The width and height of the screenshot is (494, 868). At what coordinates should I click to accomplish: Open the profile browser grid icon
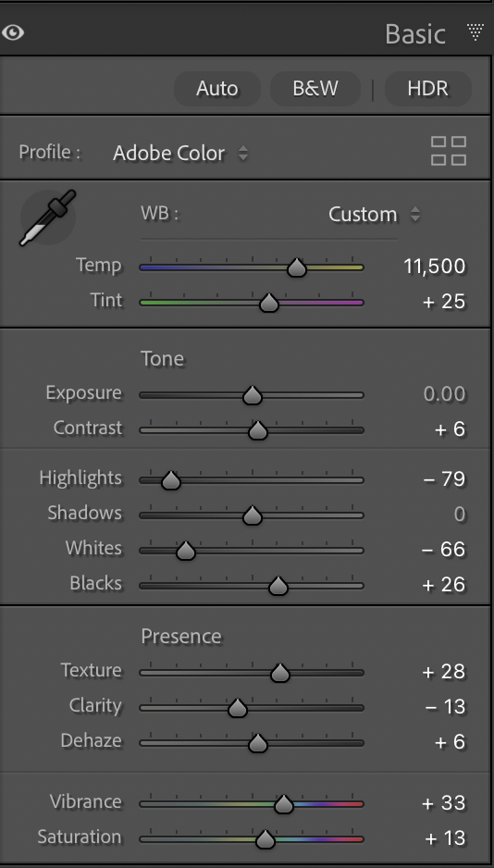coord(449,151)
